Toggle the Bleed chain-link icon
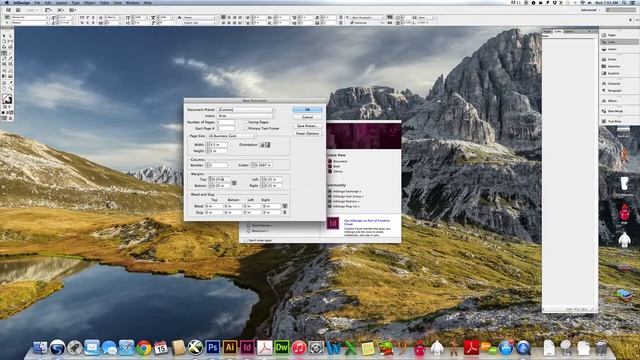 285,206
